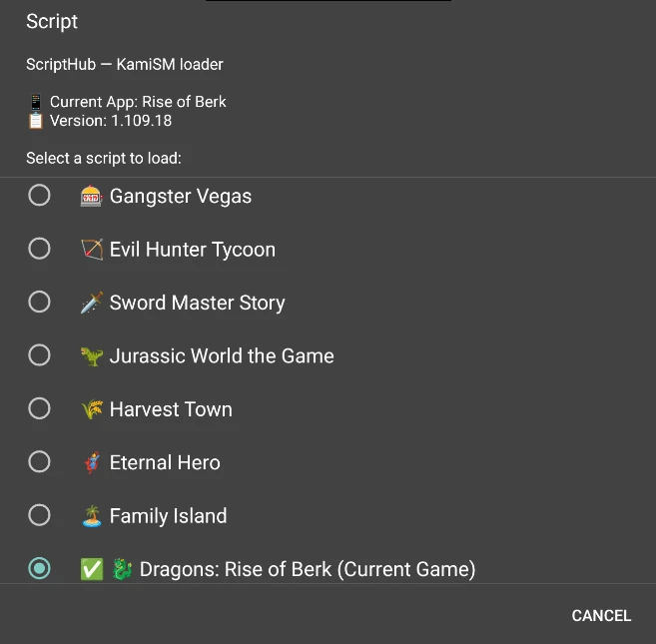Click the dagger icon for Sword Master Story
Image resolution: width=656 pixels, height=644 pixels.
click(x=92, y=303)
